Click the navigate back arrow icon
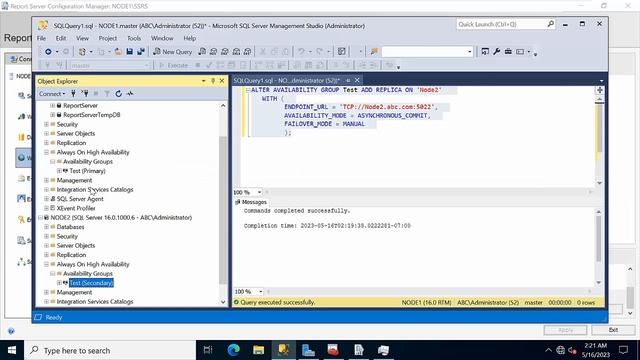 [x=48, y=51]
